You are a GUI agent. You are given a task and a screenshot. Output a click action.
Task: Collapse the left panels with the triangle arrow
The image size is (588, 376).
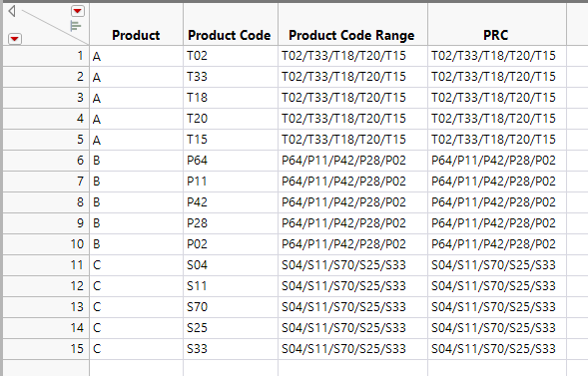12,11
